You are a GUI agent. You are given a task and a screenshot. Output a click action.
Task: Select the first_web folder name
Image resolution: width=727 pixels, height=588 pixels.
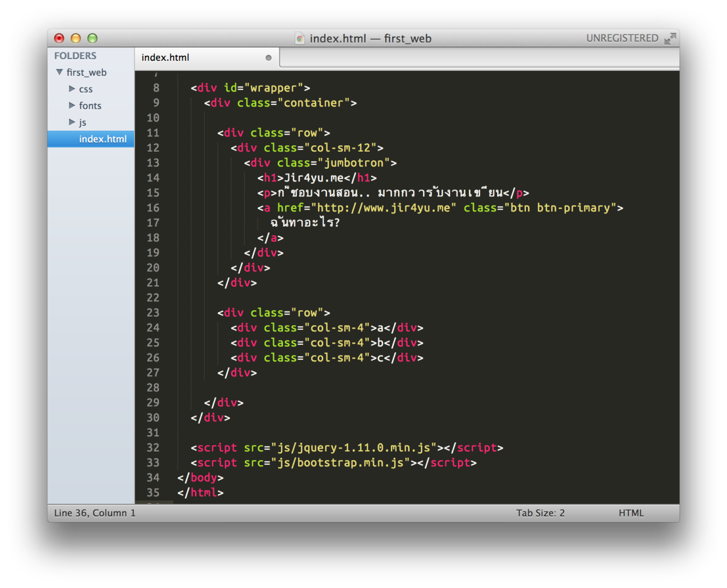pyautogui.click(x=86, y=72)
